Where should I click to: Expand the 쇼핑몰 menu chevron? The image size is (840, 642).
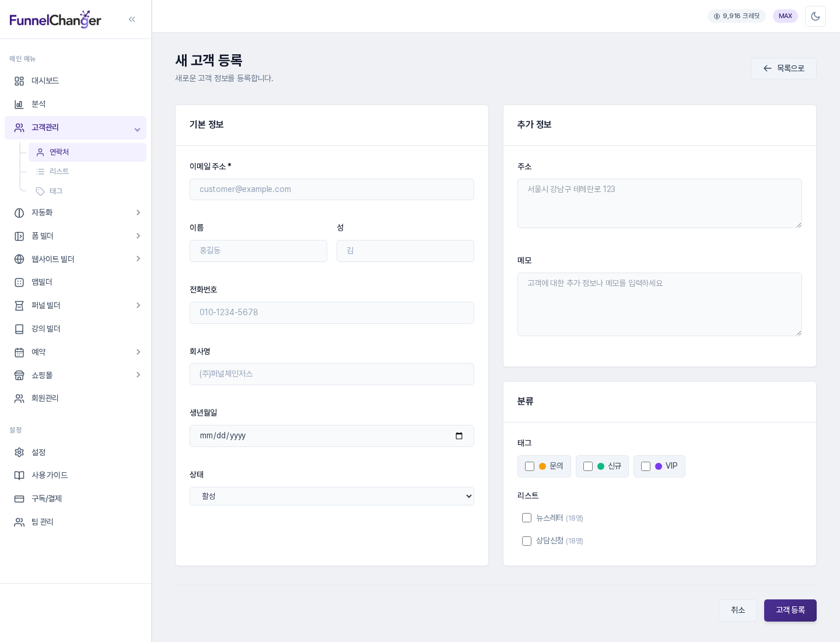point(138,375)
